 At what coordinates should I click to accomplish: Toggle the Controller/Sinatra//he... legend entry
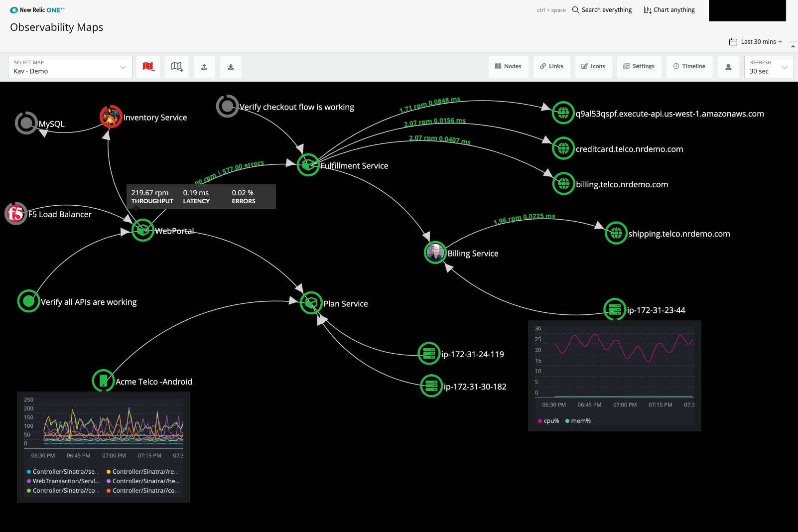pyautogui.click(x=143, y=481)
